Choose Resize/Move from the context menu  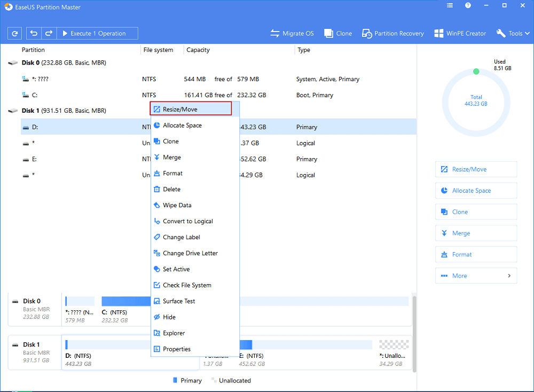191,109
